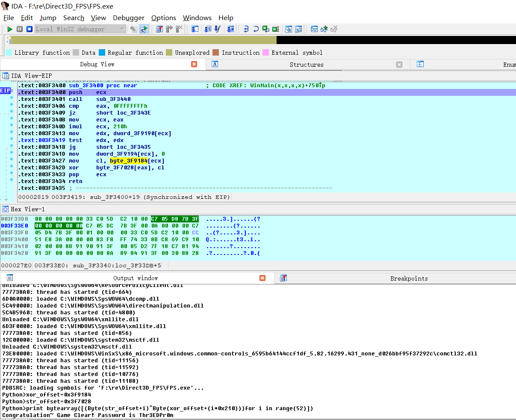
Task: Open the Edit menu
Action: [27, 18]
